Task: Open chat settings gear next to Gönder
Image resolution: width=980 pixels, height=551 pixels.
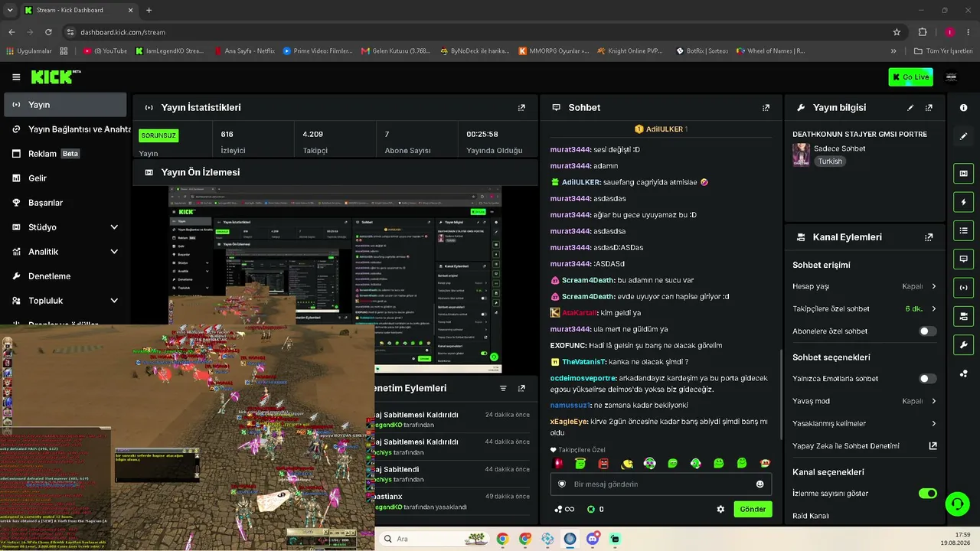Action: tap(720, 509)
